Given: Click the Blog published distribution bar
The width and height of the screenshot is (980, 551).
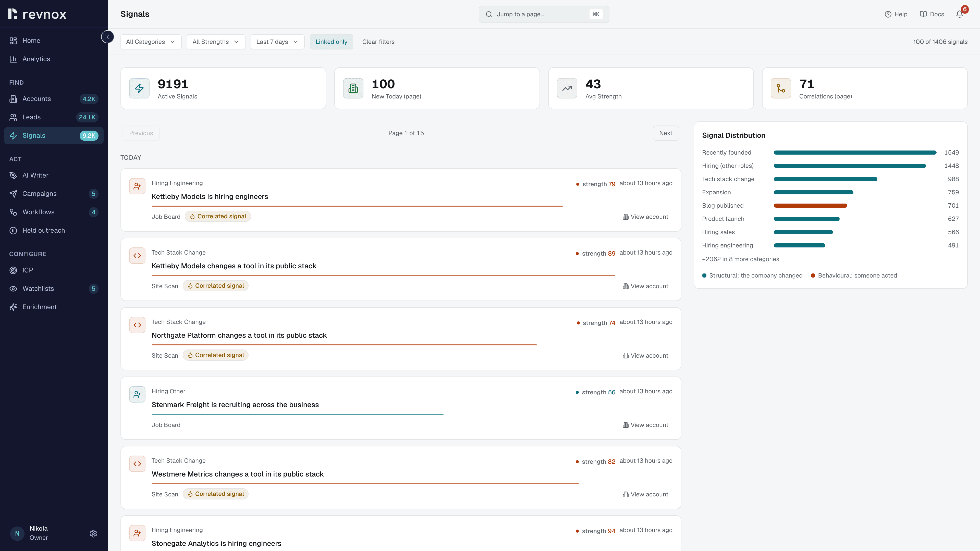Looking at the screenshot, I should pyautogui.click(x=810, y=206).
